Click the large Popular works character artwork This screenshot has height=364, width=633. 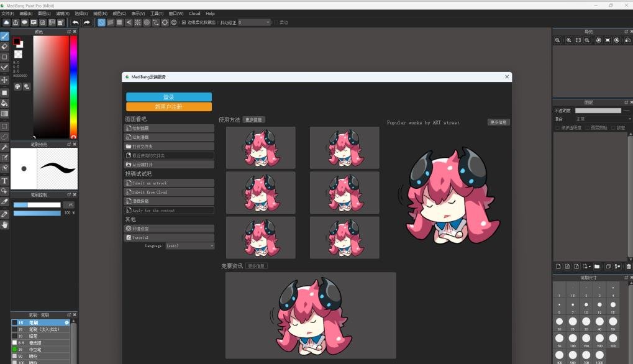click(449, 195)
